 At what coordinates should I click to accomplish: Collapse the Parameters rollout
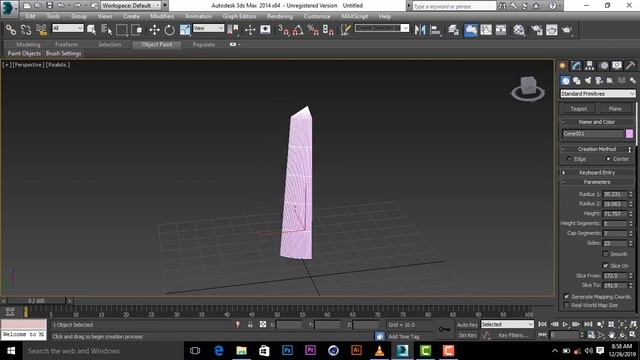tap(597, 182)
